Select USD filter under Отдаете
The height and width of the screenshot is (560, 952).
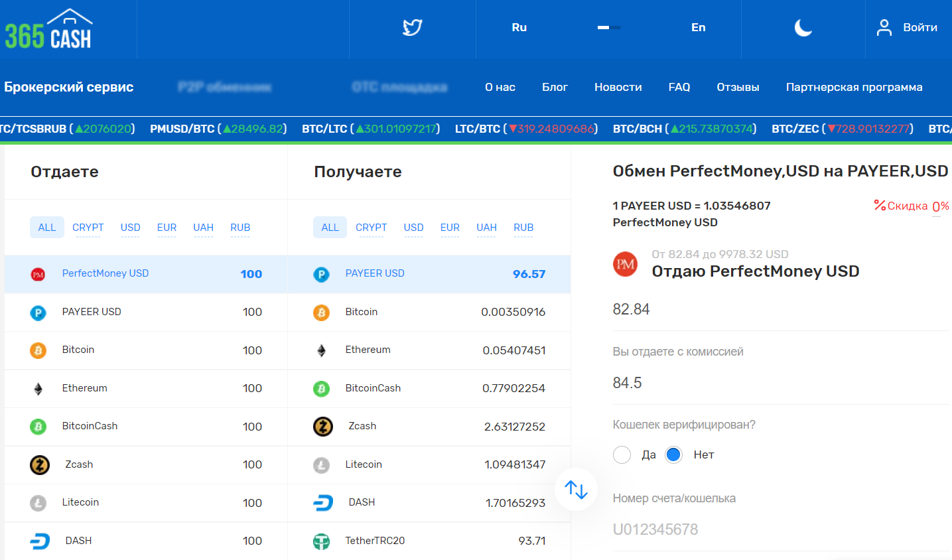point(131,228)
